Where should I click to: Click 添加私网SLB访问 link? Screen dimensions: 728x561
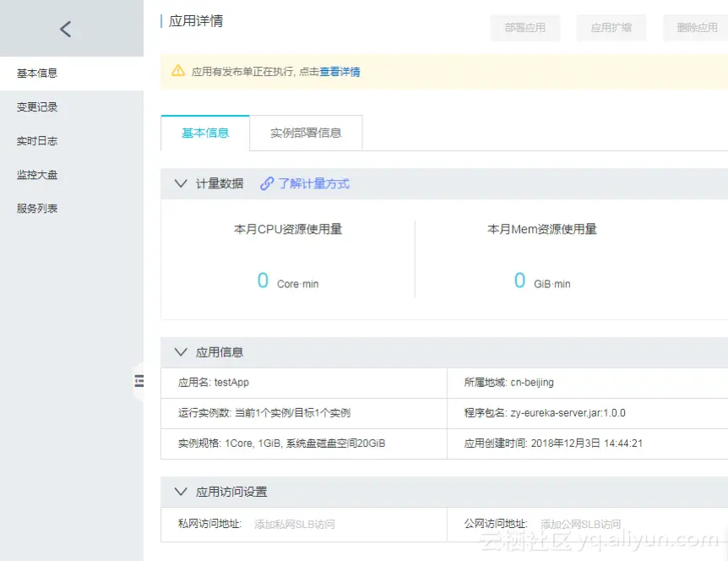(295, 525)
